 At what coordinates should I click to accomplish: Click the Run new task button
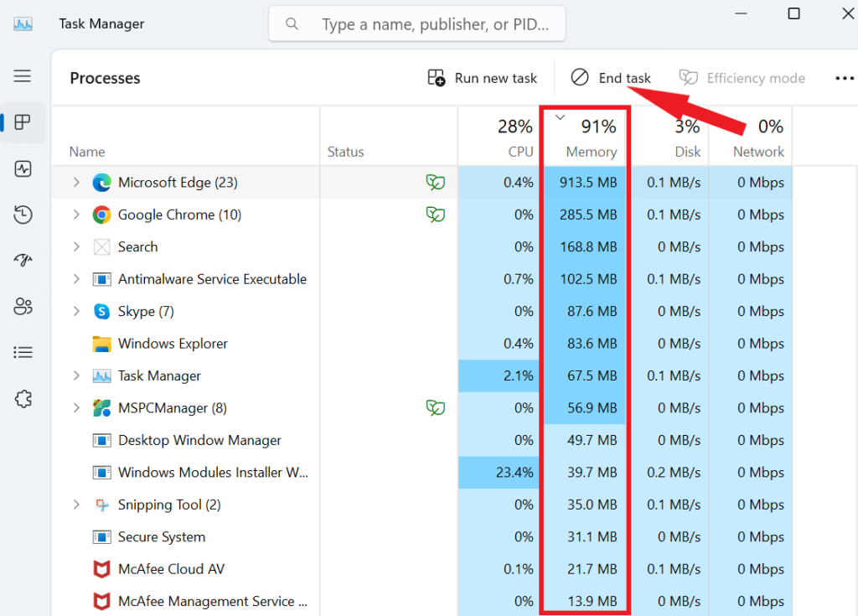tap(483, 78)
